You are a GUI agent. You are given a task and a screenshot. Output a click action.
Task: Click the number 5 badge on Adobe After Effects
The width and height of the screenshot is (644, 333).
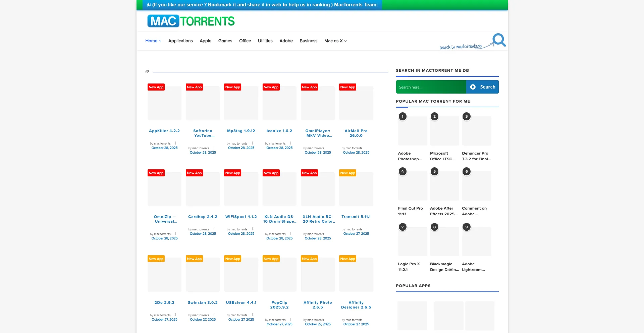[434, 171]
